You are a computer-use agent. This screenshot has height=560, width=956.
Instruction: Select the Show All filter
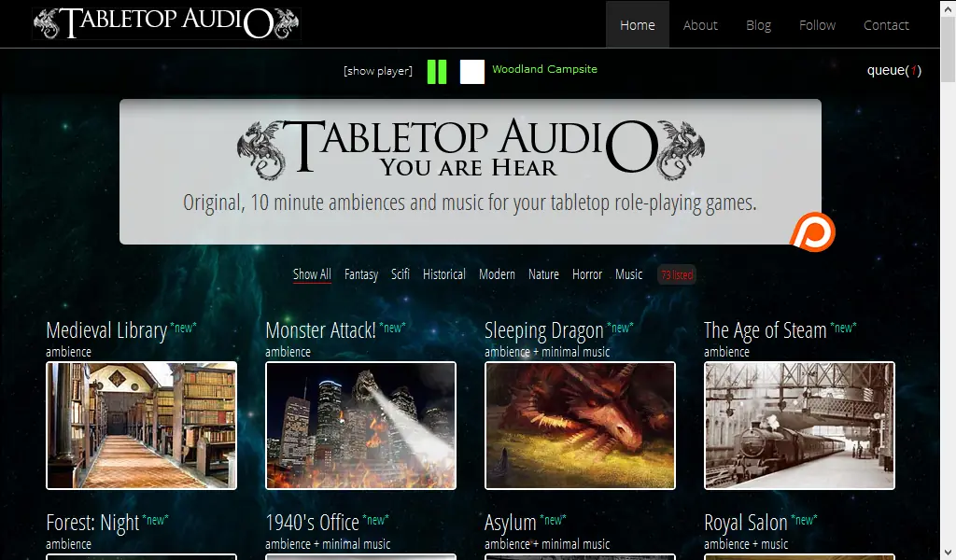[x=312, y=274]
